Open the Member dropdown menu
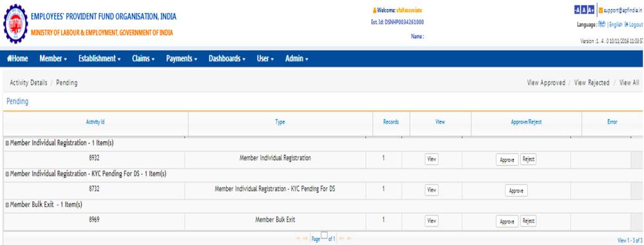The height and width of the screenshot is (245, 644). click(x=53, y=59)
